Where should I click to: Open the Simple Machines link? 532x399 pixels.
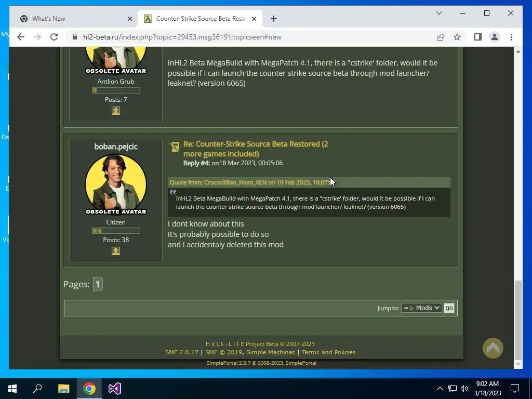point(270,352)
